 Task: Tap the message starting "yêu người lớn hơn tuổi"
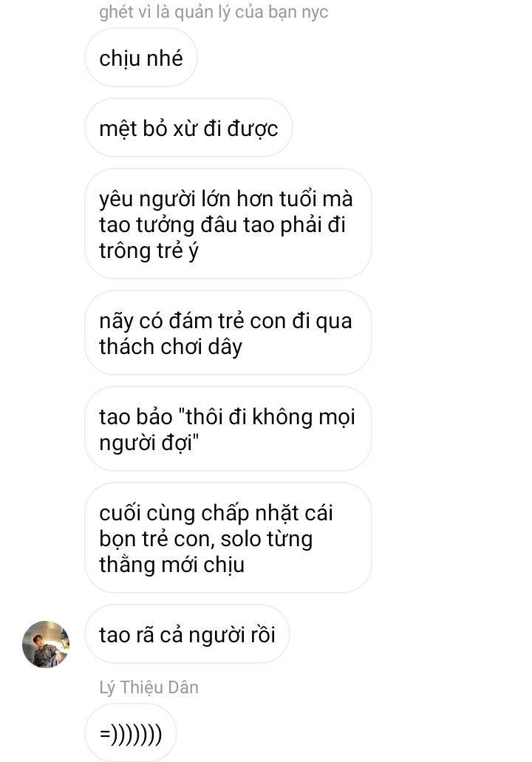click(x=228, y=224)
